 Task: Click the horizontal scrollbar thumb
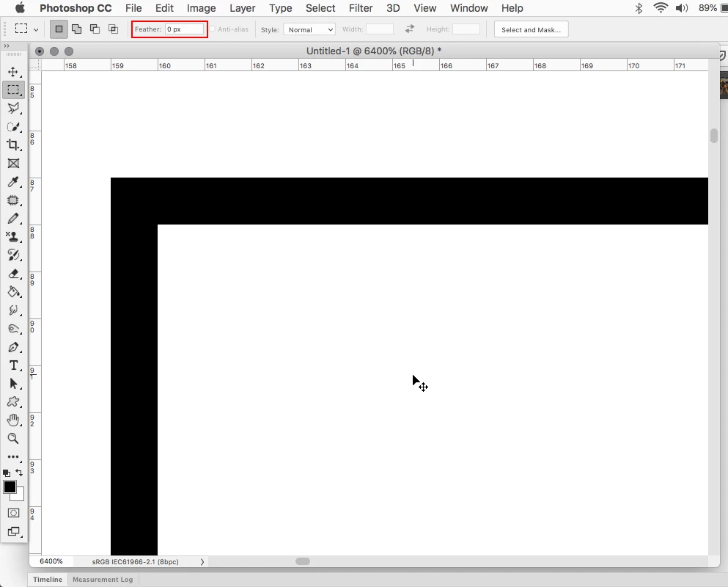pyautogui.click(x=303, y=561)
